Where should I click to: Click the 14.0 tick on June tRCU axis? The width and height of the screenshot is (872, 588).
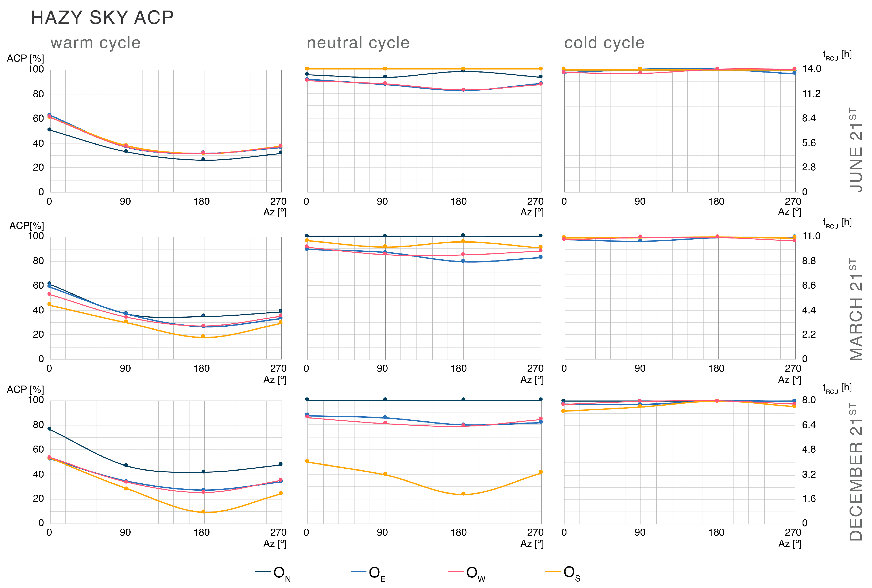[x=812, y=69]
